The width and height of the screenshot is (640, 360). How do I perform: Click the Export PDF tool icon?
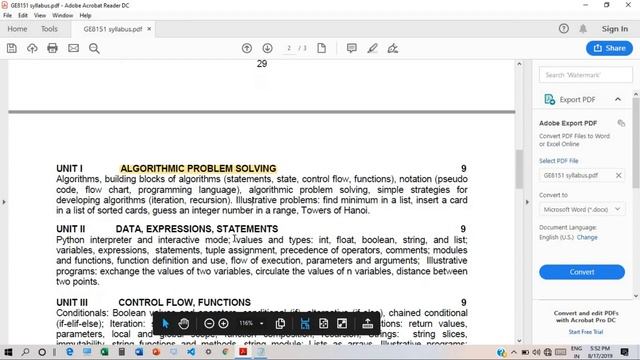click(x=549, y=99)
